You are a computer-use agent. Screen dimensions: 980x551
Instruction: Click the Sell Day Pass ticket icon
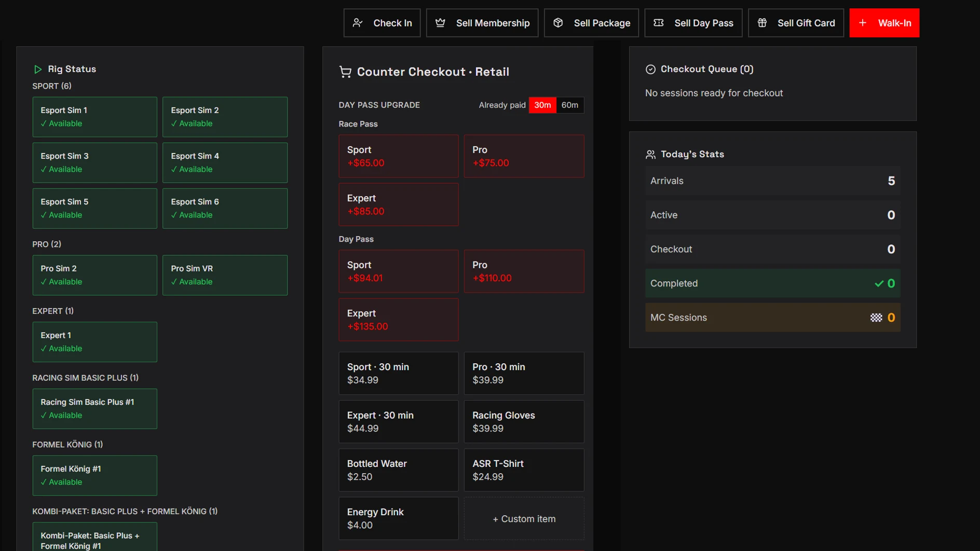659,23
